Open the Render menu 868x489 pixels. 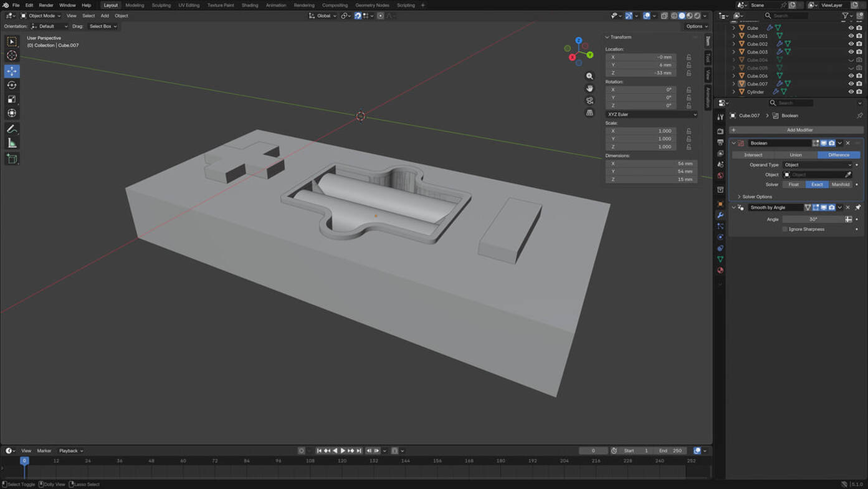pos(46,5)
